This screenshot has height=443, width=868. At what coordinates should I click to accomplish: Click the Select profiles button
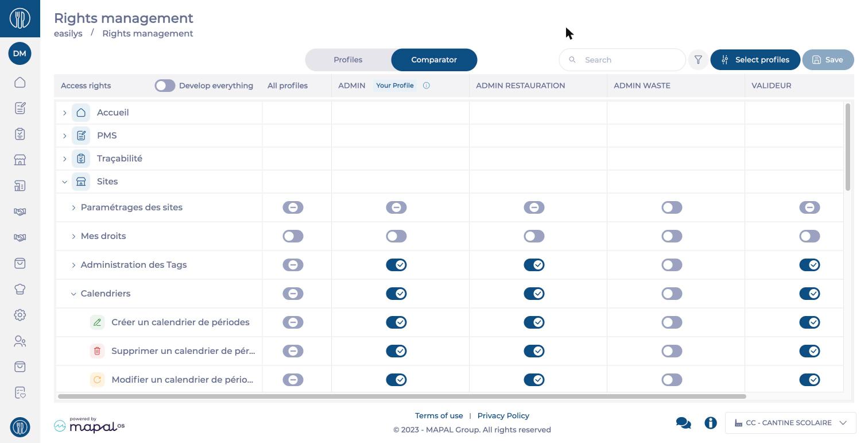[x=755, y=60]
